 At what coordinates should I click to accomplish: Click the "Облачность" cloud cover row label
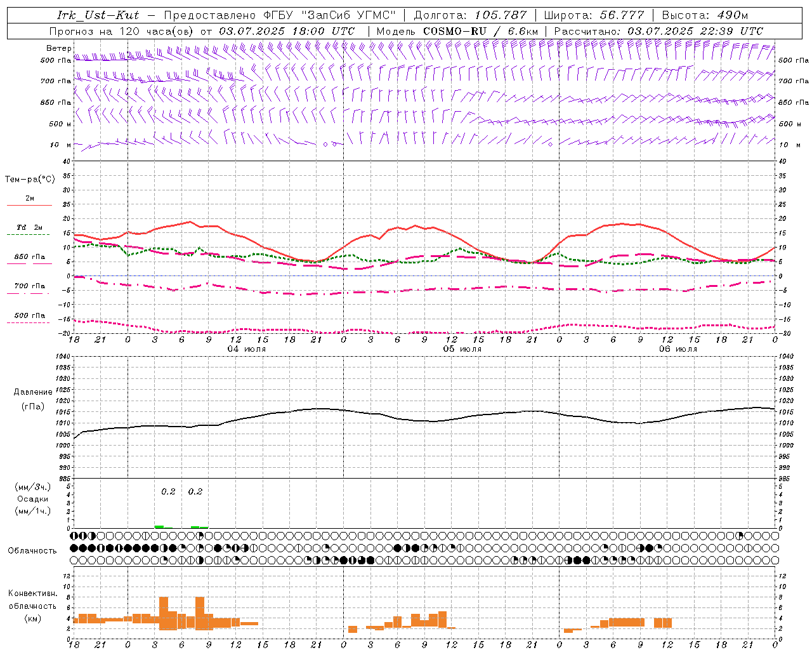pos(32,551)
